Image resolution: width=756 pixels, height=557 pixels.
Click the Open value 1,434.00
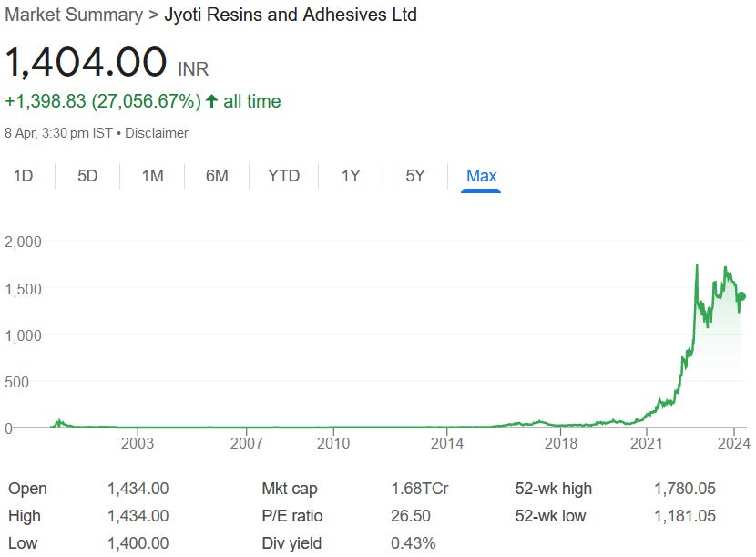(x=138, y=489)
